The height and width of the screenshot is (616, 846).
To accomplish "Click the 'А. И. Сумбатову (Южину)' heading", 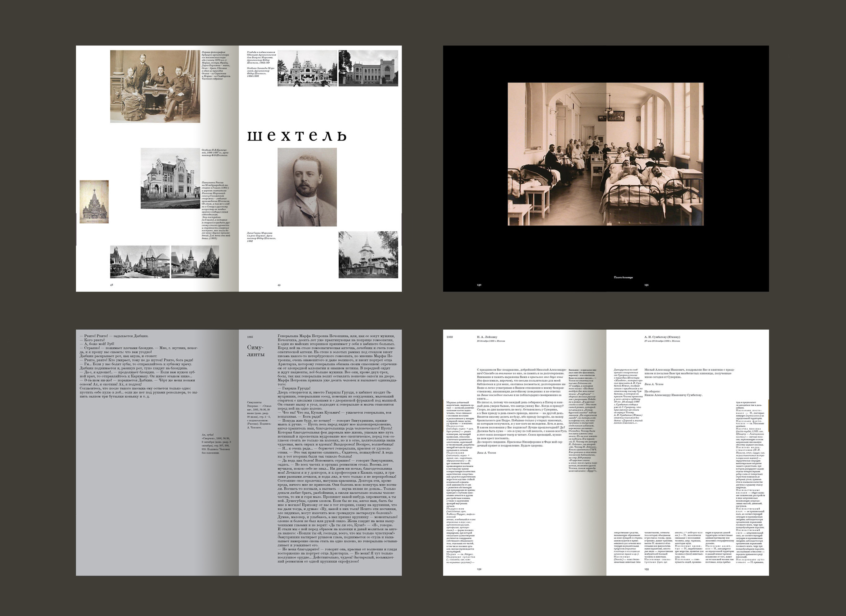I will (x=662, y=337).
